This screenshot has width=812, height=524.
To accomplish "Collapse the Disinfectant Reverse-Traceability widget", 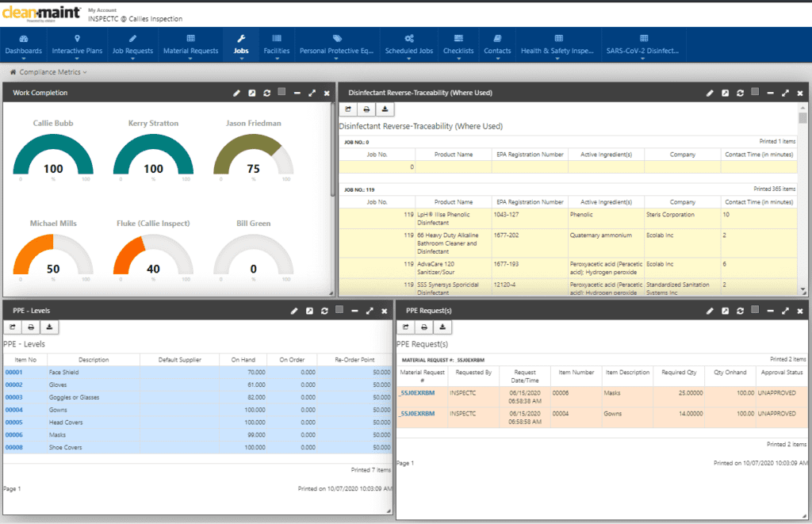I will [770, 93].
